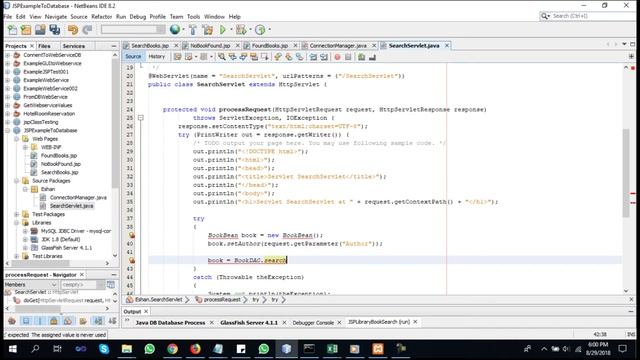
Task: Click the Comment icon in editor toolbar
Action: pos(361,57)
